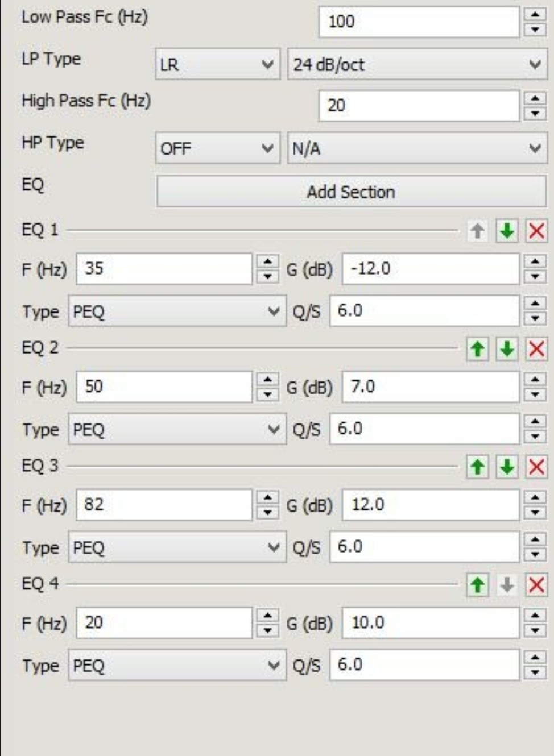554x756 pixels.
Task: Open the HP Type OFF dropdown
Action: [x=218, y=148]
